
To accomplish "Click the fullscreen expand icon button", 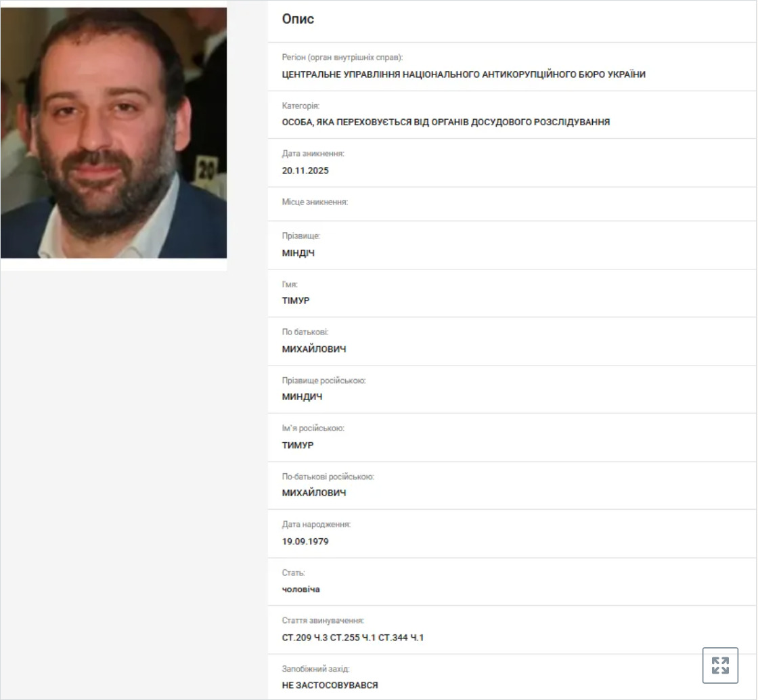I will [720, 665].
